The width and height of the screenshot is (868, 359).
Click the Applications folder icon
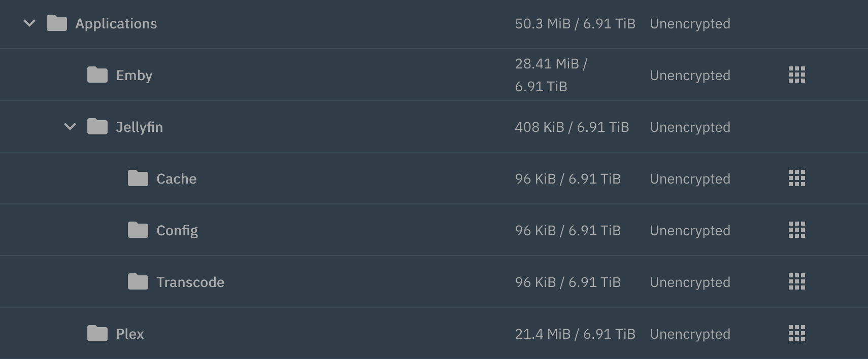click(57, 23)
